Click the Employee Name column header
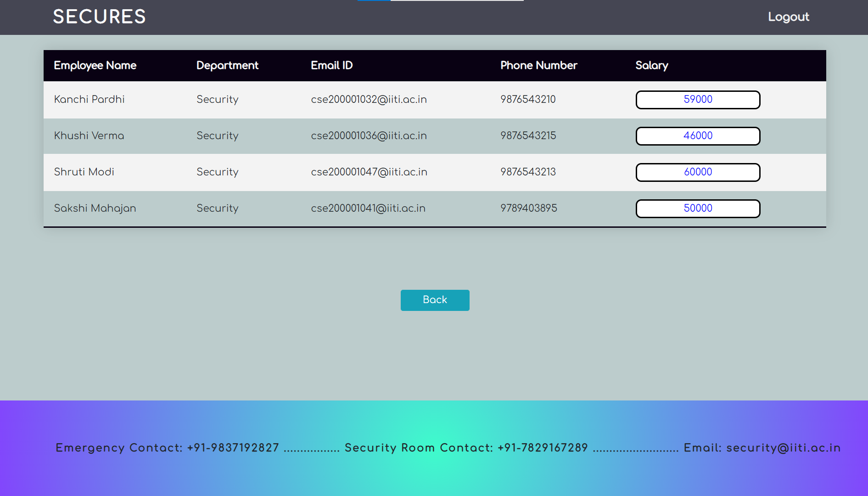This screenshot has height=496, width=868. click(95, 66)
